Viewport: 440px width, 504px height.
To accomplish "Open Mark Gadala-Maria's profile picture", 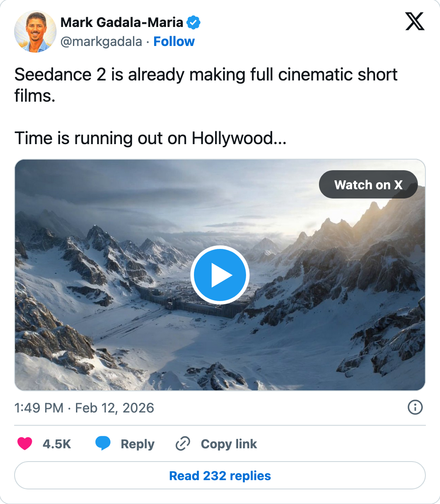I will point(34,31).
